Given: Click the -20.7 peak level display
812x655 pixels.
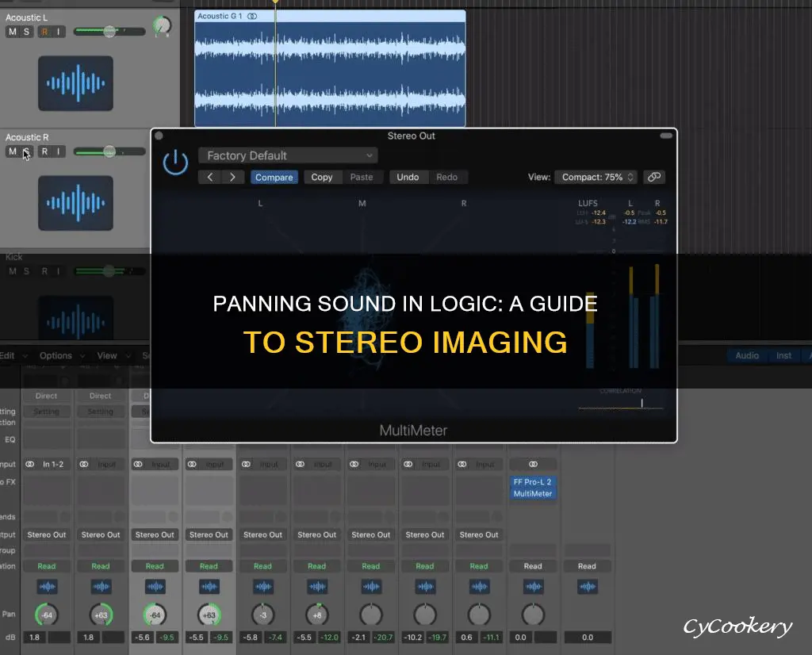Looking at the screenshot, I should 383,638.
